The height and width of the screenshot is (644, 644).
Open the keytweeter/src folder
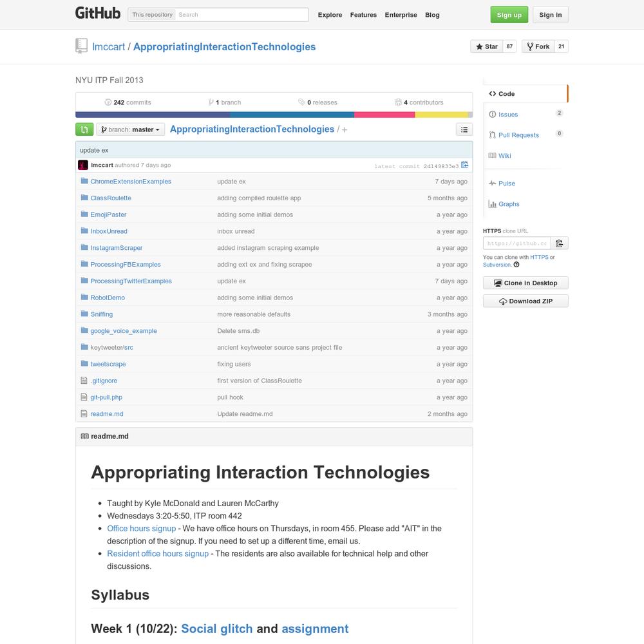pyautogui.click(x=111, y=348)
